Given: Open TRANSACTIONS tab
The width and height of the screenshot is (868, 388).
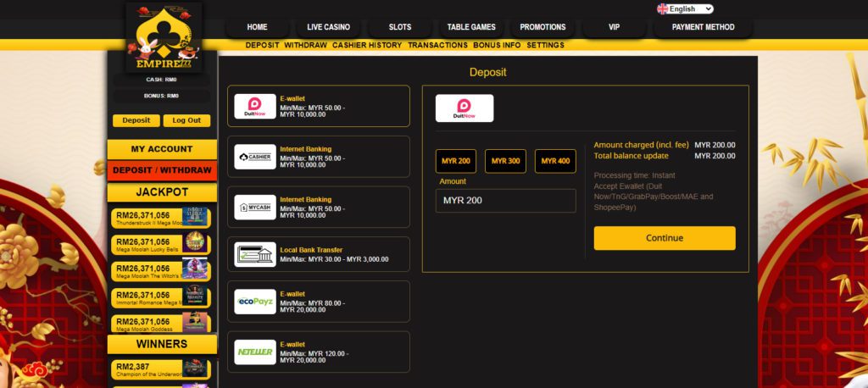Looking at the screenshot, I should pyautogui.click(x=438, y=46).
